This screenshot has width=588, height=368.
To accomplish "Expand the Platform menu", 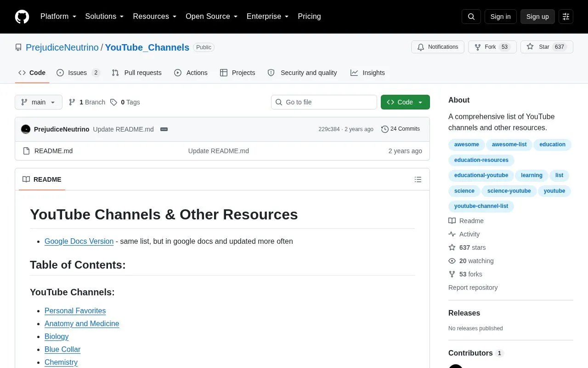I will pos(58,17).
